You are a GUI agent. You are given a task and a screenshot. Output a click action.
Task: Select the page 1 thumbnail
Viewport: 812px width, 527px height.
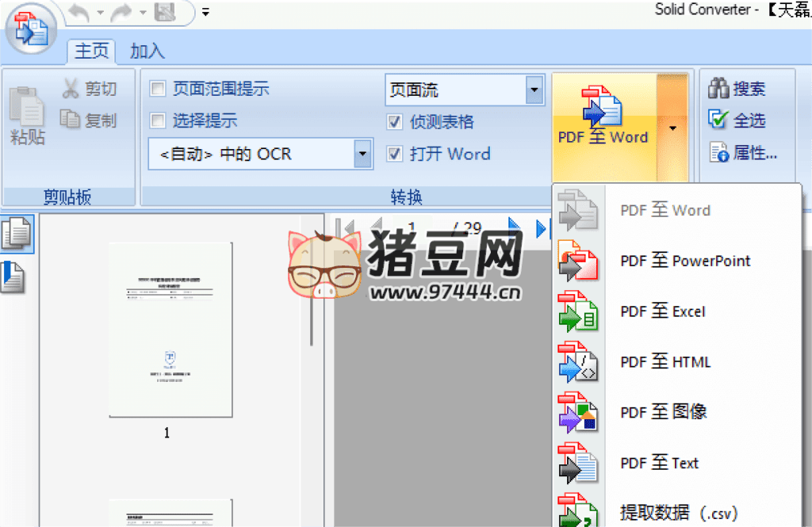(170, 330)
